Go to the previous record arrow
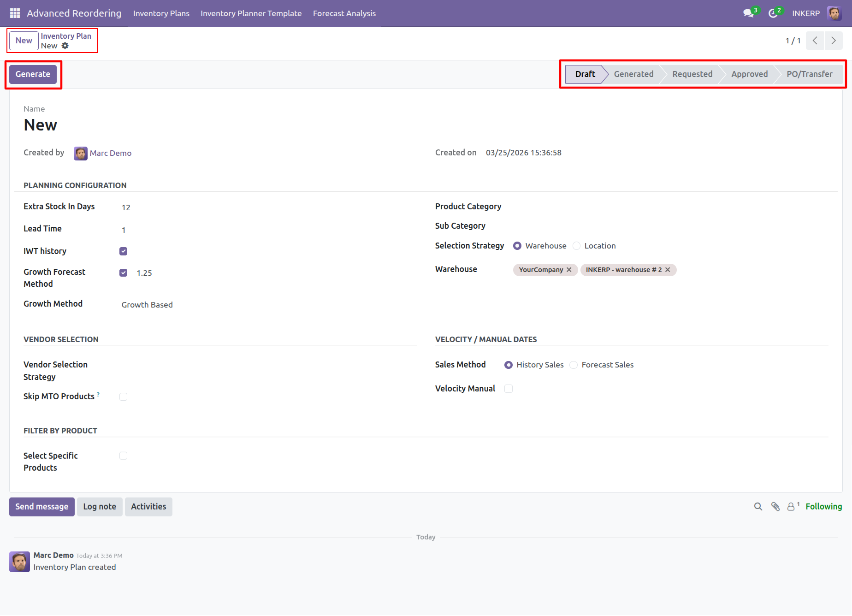The height and width of the screenshot is (616, 852). 815,41
